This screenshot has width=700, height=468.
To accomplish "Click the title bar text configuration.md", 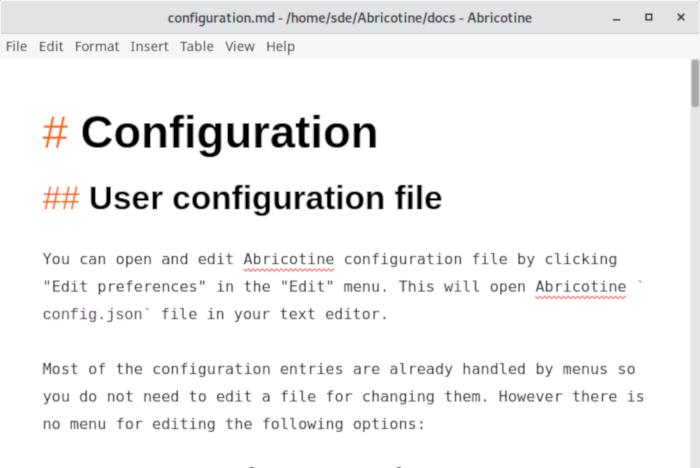I will [221, 18].
